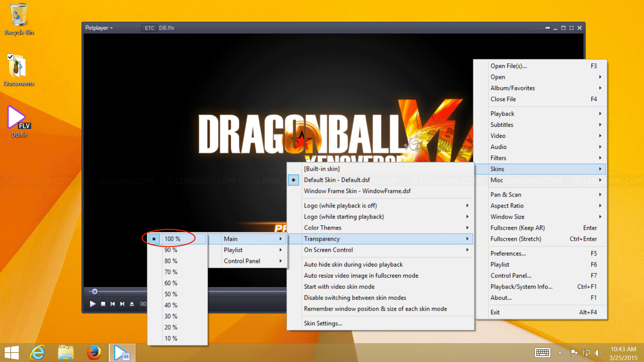Click the Eject open-file button
The image size is (644, 362).
click(x=132, y=304)
